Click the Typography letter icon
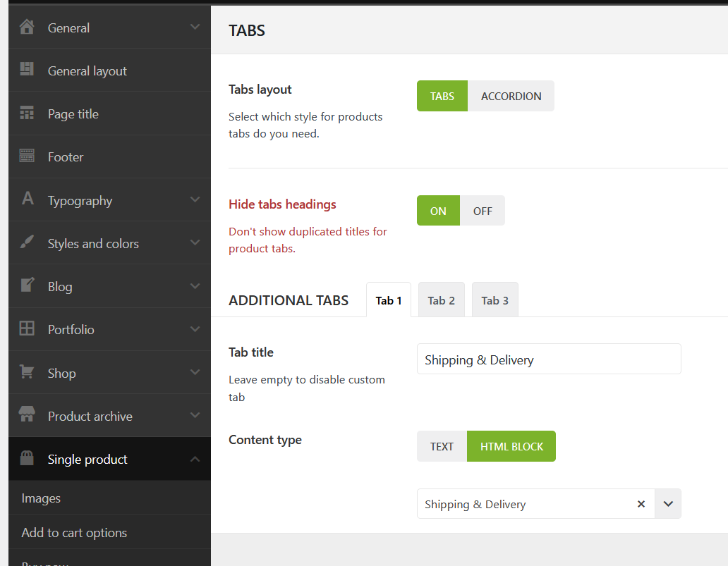This screenshot has height=566, width=728. click(28, 199)
